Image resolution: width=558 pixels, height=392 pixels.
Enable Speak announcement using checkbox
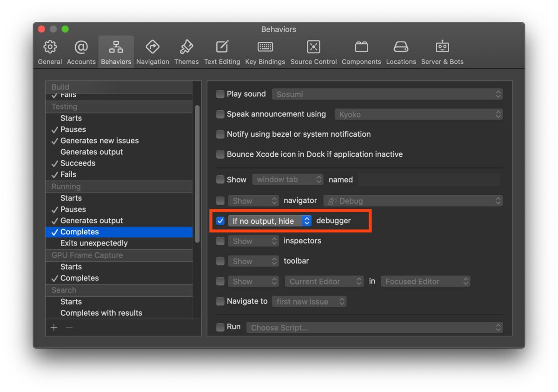pos(220,114)
